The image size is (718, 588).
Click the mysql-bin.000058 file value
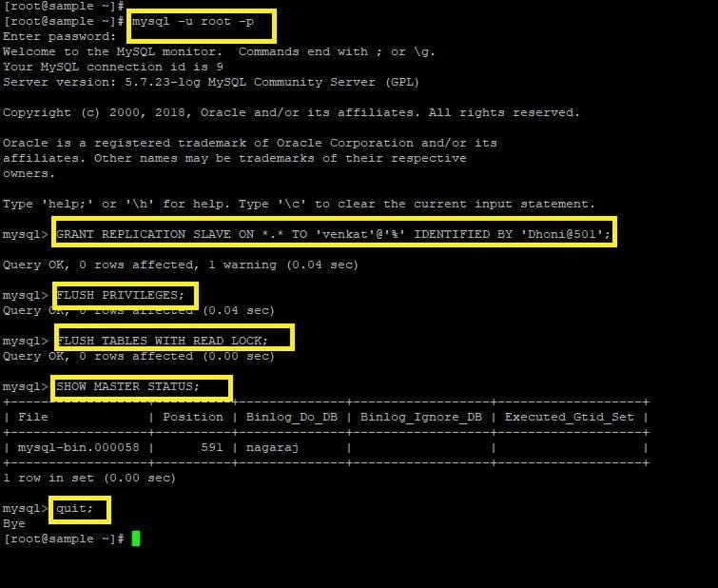coord(78,447)
